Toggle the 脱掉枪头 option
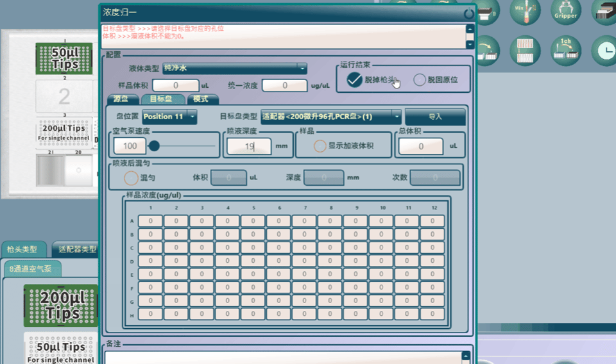Screen dimensions: 616x364 click(354, 79)
